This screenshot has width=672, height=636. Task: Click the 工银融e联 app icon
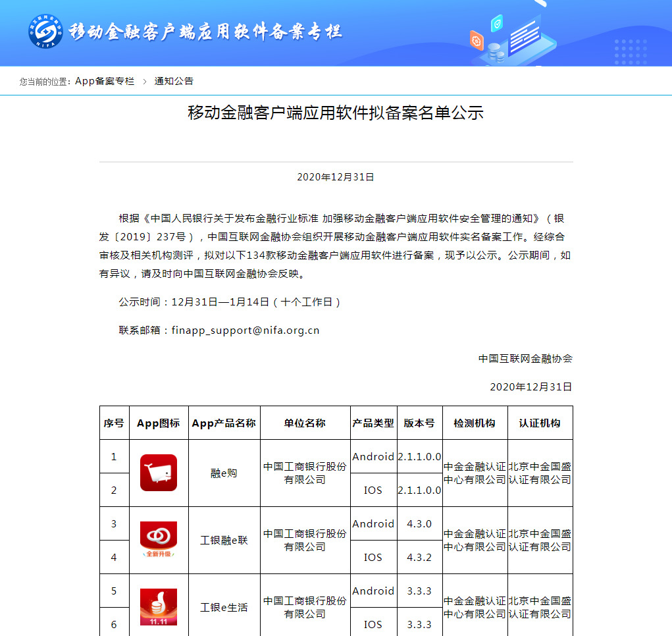(x=159, y=540)
